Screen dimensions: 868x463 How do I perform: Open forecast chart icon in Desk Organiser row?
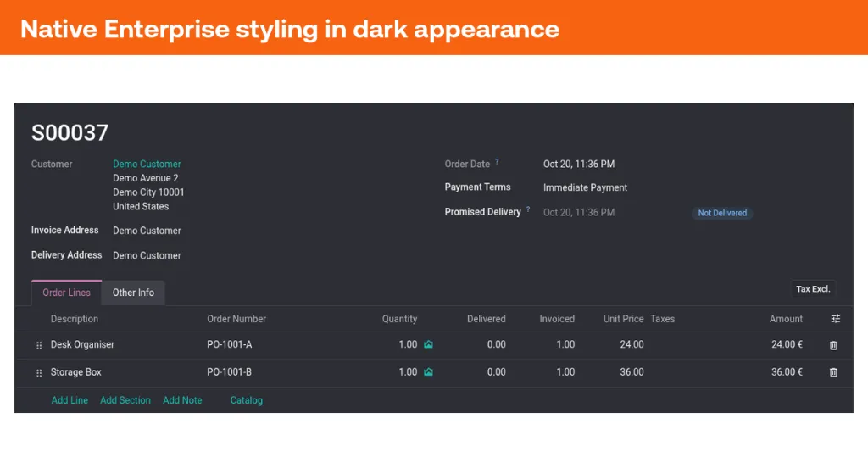(428, 344)
